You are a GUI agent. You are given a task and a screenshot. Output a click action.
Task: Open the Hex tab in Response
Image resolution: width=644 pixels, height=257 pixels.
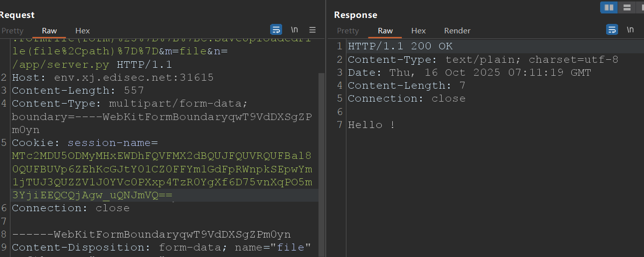[x=418, y=31]
